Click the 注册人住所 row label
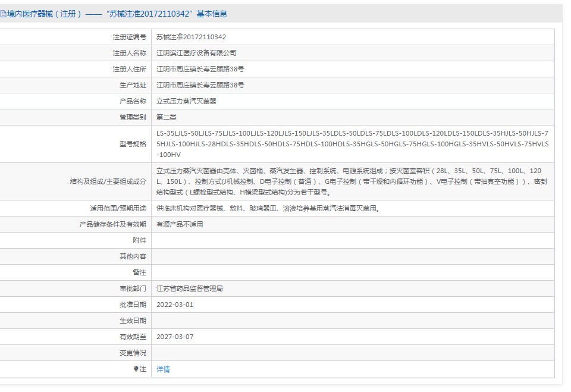The height and width of the screenshot is (392, 571). coord(129,69)
